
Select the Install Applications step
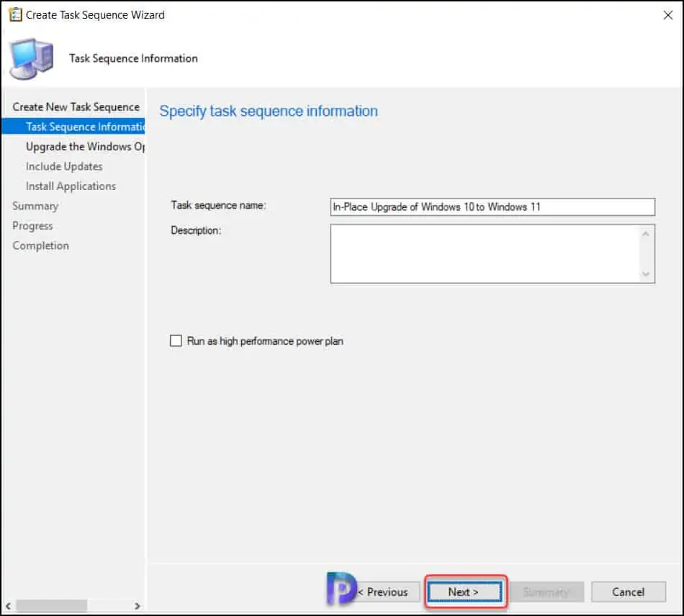coord(71,186)
